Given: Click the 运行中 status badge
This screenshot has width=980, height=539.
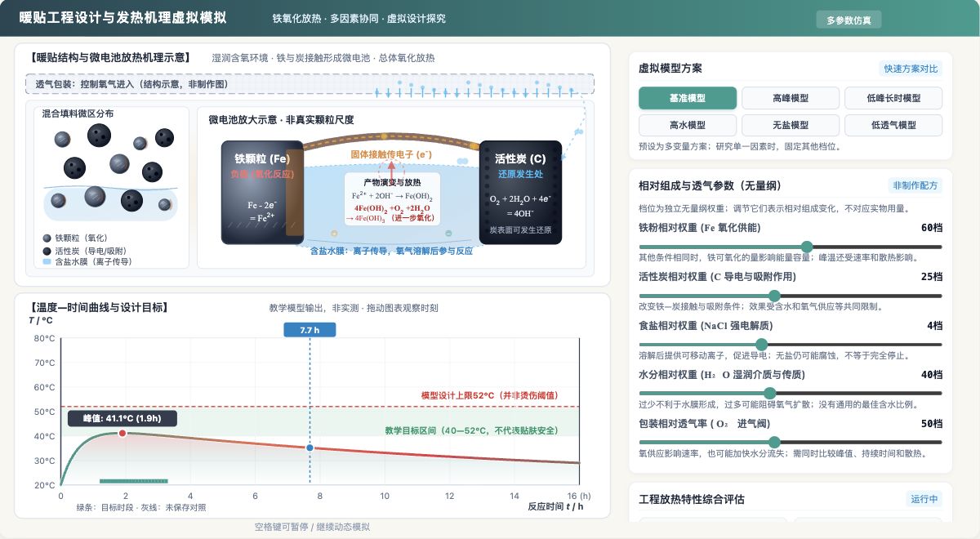Looking at the screenshot, I should [x=924, y=499].
